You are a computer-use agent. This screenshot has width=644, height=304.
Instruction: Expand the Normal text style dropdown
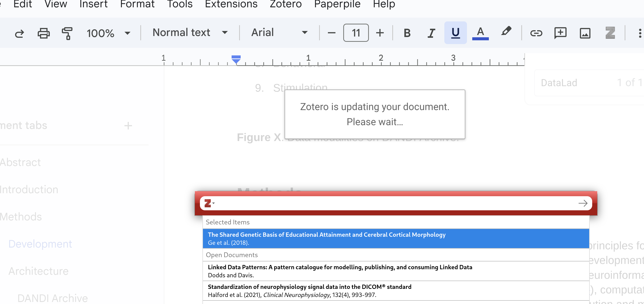[190, 32]
